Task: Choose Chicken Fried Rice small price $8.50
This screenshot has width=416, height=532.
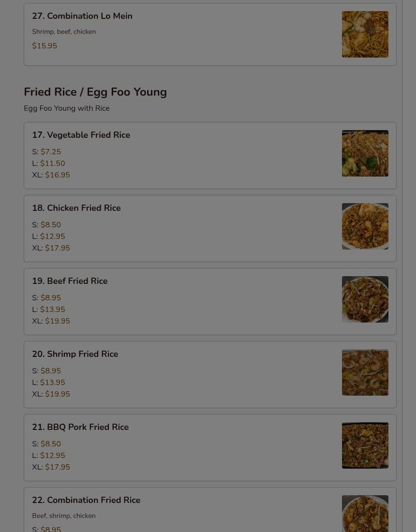Action: (x=51, y=225)
